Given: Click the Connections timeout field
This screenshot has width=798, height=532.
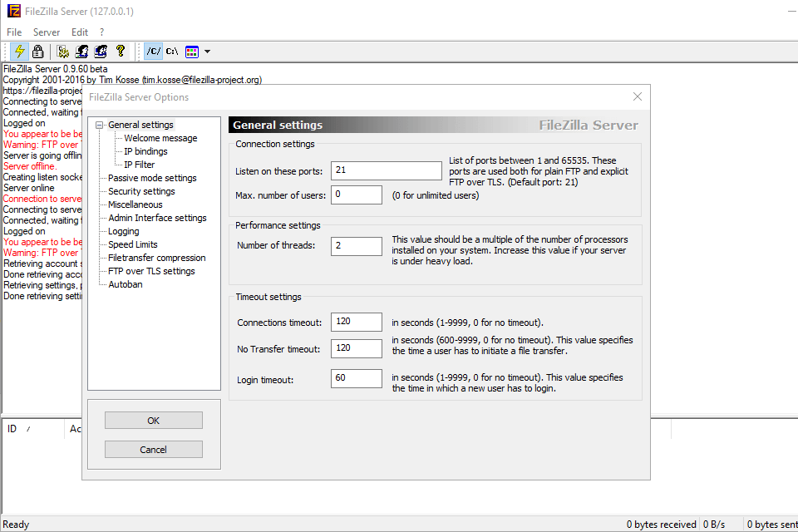Looking at the screenshot, I should 357,322.
